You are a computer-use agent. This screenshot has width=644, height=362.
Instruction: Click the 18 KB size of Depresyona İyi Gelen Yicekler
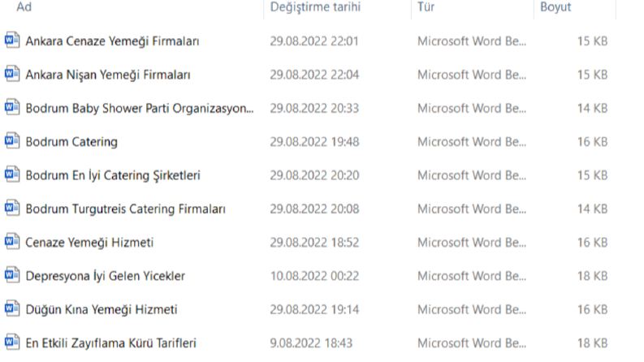tap(592, 276)
